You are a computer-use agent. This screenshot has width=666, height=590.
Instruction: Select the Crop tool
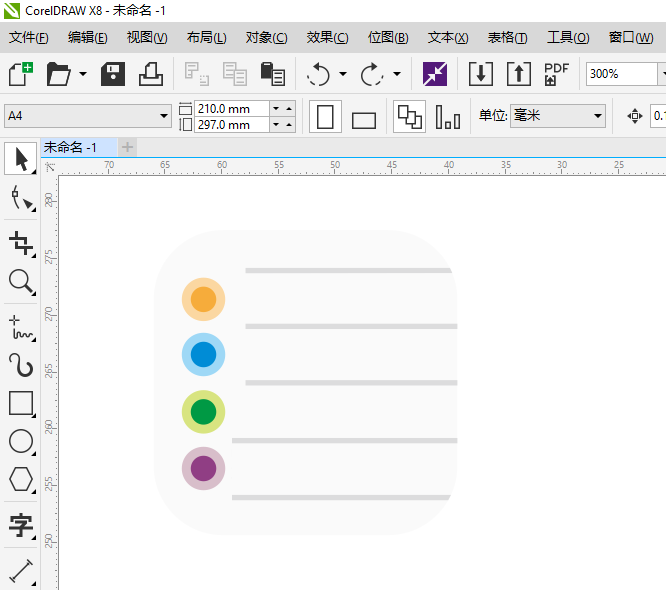click(x=21, y=242)
